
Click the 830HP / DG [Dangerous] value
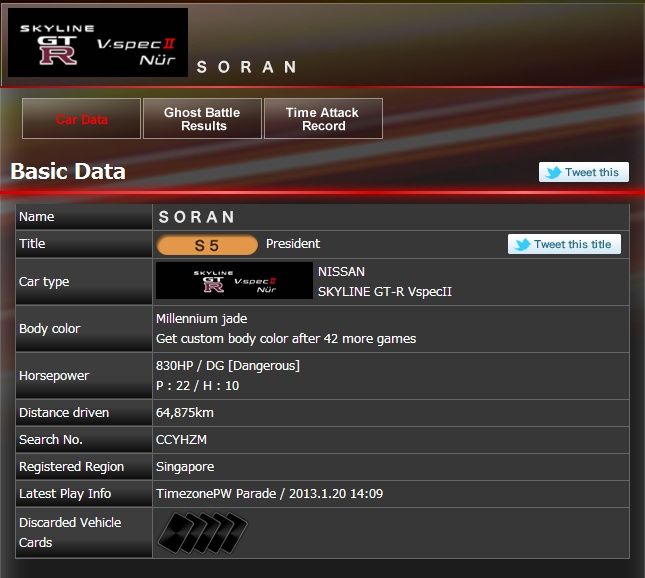pyautogui.click(x=227, y=365)
